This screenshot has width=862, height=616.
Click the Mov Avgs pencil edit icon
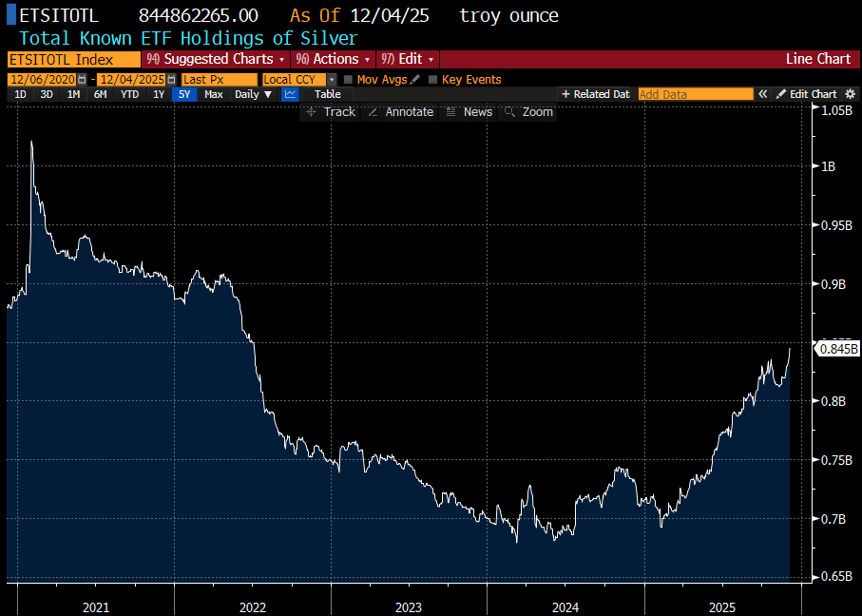point(415,80)
